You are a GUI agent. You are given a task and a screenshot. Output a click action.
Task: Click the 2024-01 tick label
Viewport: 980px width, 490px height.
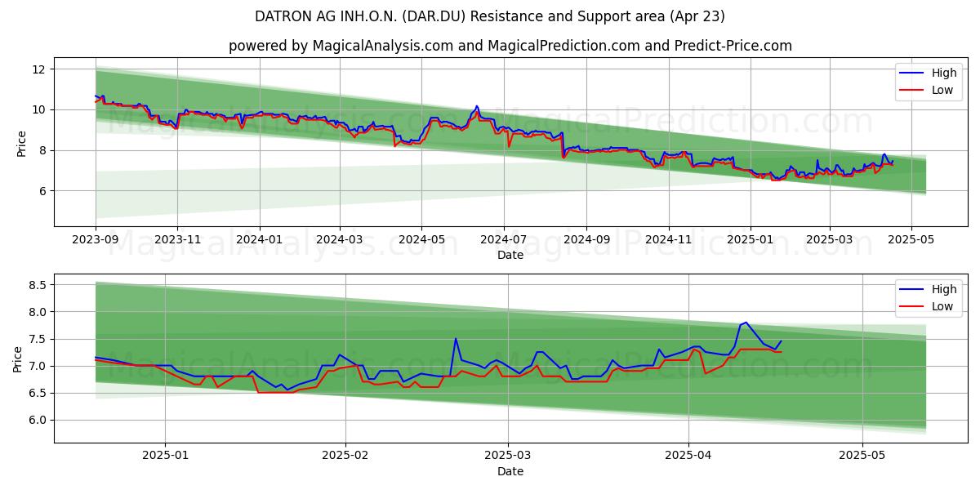click(x=260, y=239)
